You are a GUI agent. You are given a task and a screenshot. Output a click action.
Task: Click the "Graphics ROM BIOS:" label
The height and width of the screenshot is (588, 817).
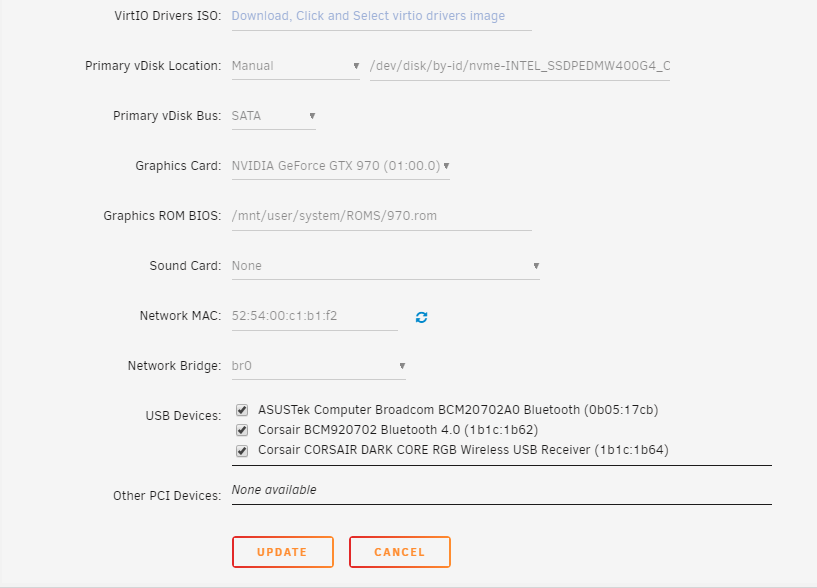coord(162,216)
